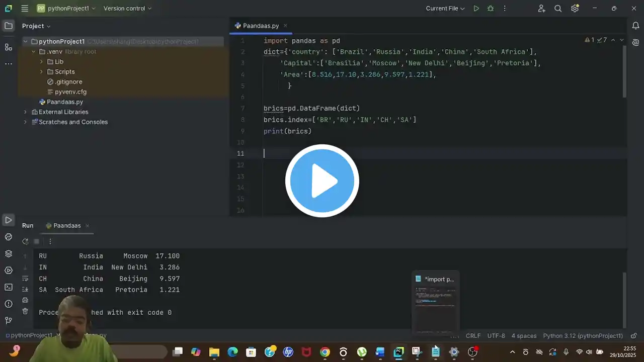Screen dimensions: 644x362
Task: Open the Notifications bell panel
Action: [x=635, y=26]
